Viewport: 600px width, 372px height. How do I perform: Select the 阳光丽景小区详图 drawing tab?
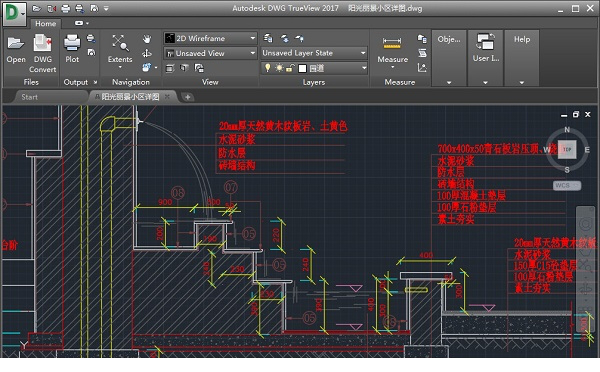pyautogui.click(x=130, y=97)
